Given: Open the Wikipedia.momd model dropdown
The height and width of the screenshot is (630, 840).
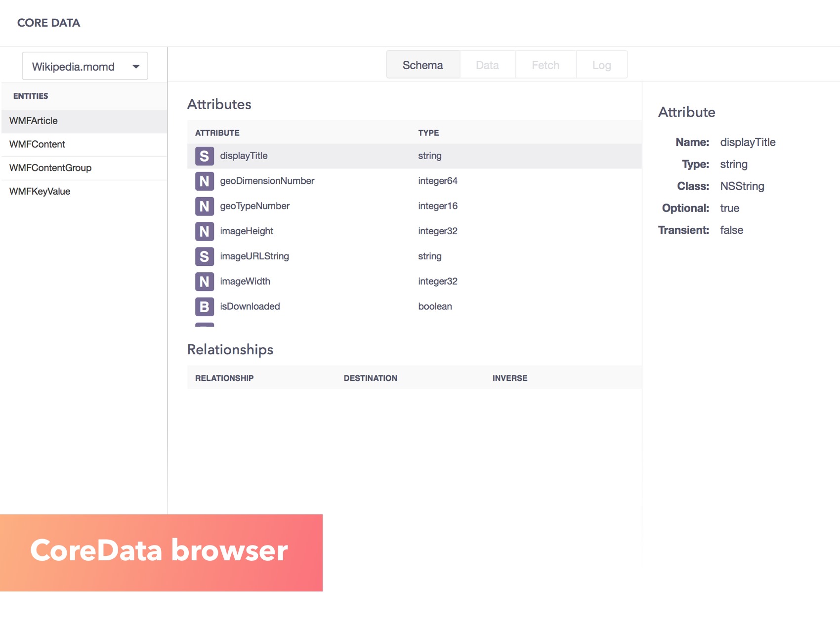Looking at the screenshot, I should (85, 66).
